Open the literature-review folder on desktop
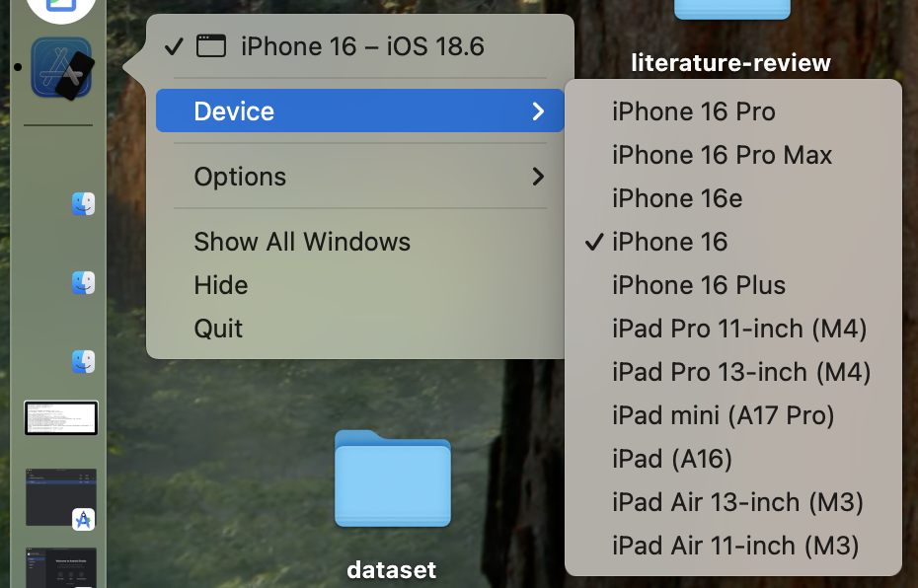 pos(731,9)
